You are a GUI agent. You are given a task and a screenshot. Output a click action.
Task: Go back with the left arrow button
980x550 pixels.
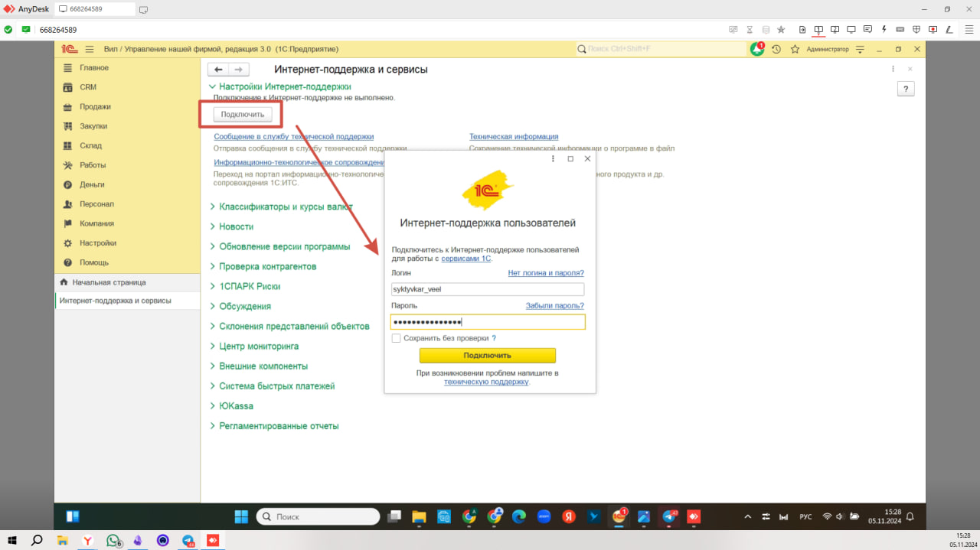pyautogui.click(x=219, y=70)
